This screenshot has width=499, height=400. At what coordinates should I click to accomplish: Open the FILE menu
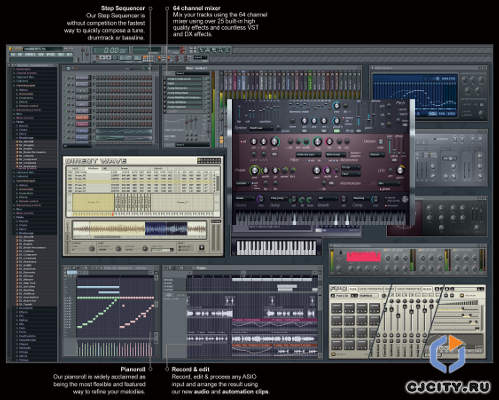pyautogui.click(x=13, y=54)
